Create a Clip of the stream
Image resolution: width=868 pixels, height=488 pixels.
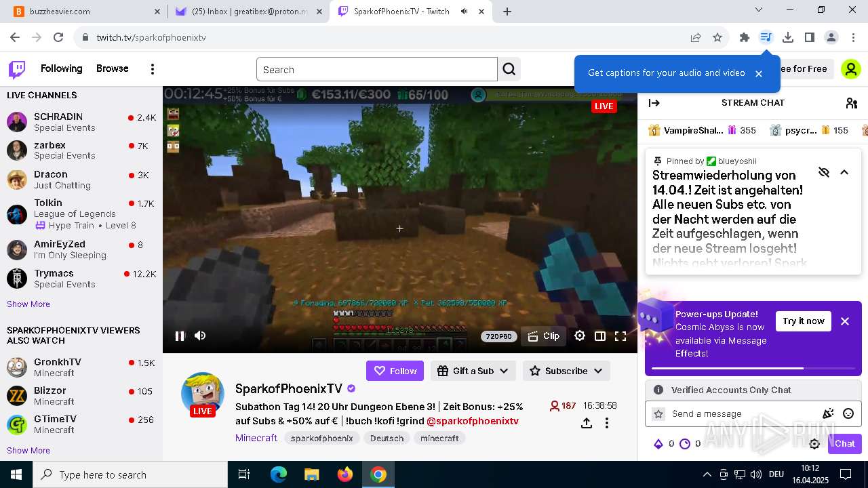(543, 335)
